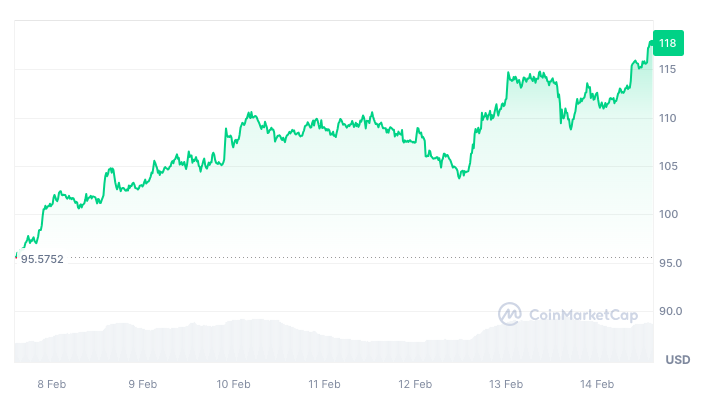Click the CoinMarketCap watermark text
The image size is (725, 401).
pos(582,316)
